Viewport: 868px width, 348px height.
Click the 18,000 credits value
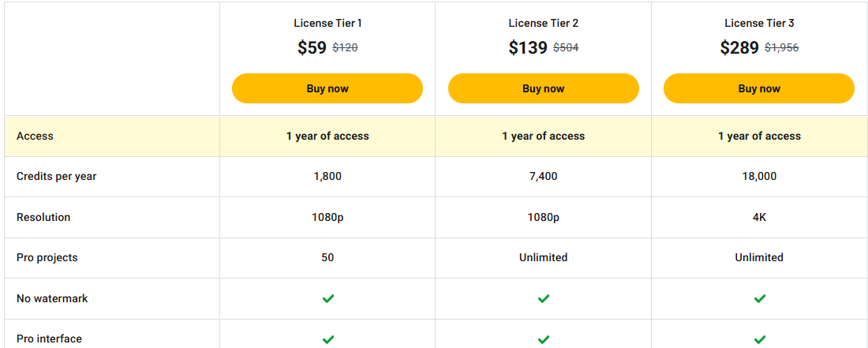pyautogui.click(x=759, y=176)
